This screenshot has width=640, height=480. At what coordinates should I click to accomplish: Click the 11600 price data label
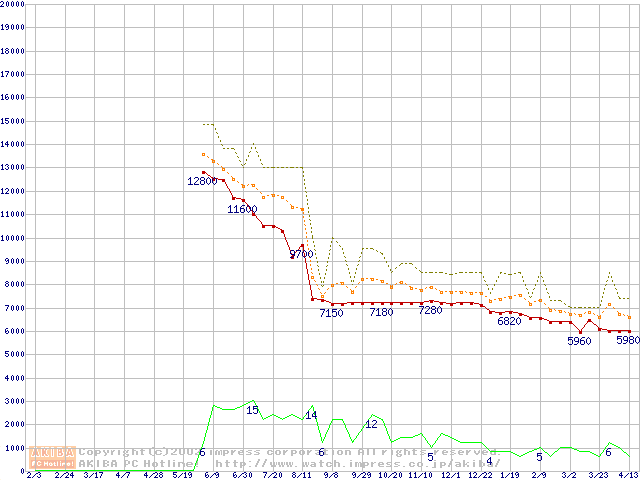click(242, 209)
